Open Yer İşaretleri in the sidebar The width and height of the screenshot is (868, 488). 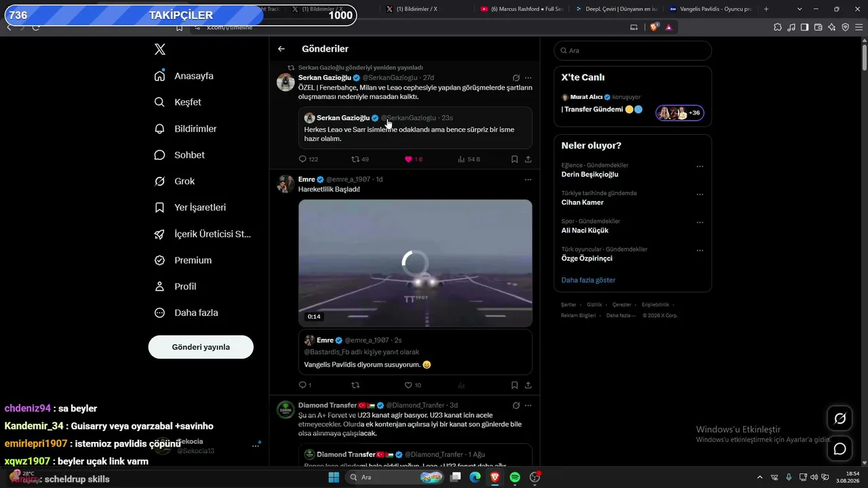190,207
